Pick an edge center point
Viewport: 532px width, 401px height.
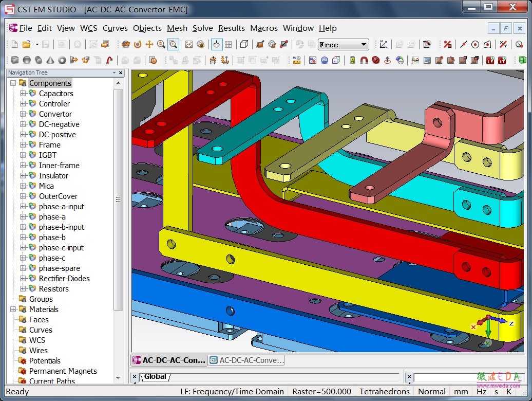point(464,44)
